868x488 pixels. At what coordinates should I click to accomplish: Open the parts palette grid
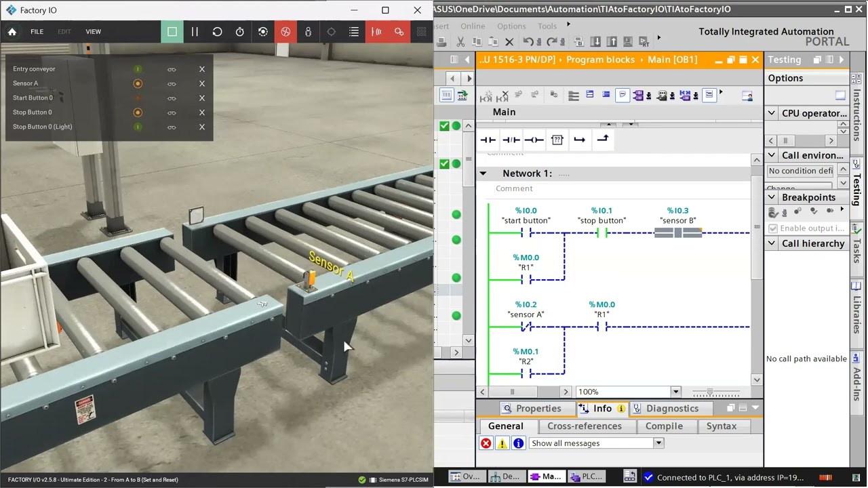point(421,32)
